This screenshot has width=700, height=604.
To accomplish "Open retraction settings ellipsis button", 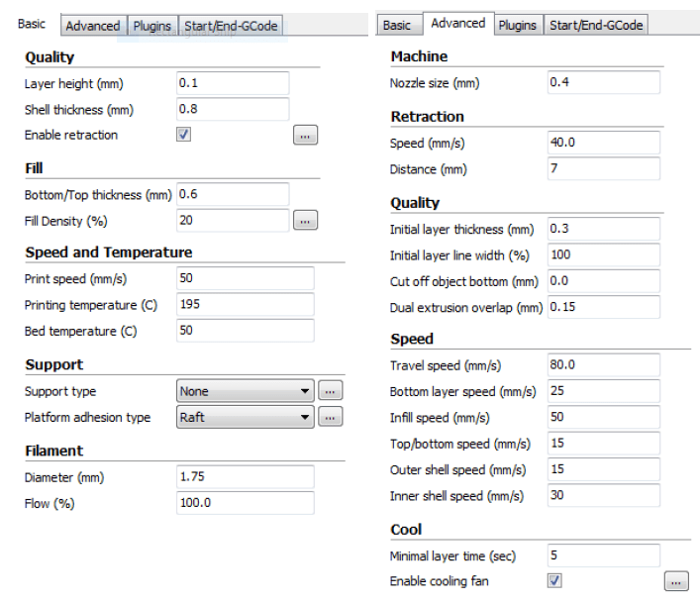I will 305,136.
